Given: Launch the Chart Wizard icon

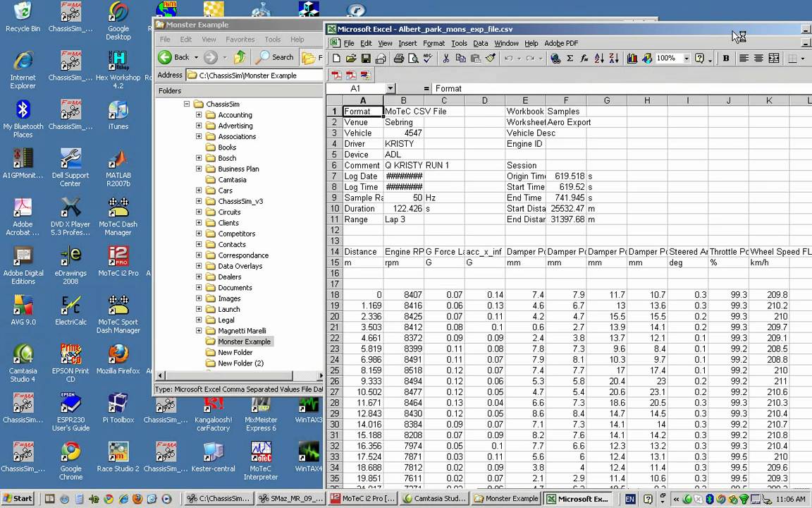Looking at the screenshot, I should [632, 59].
